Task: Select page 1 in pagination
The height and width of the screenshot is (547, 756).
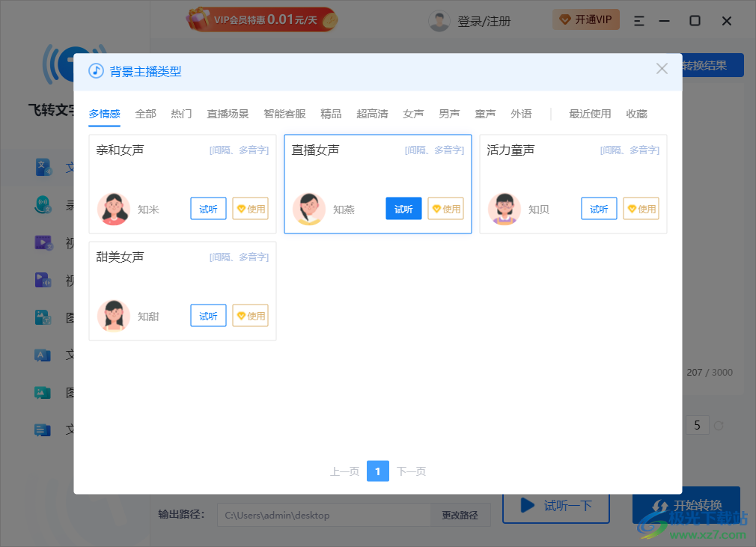Action: pyautogui.click(x=377, y=471)
